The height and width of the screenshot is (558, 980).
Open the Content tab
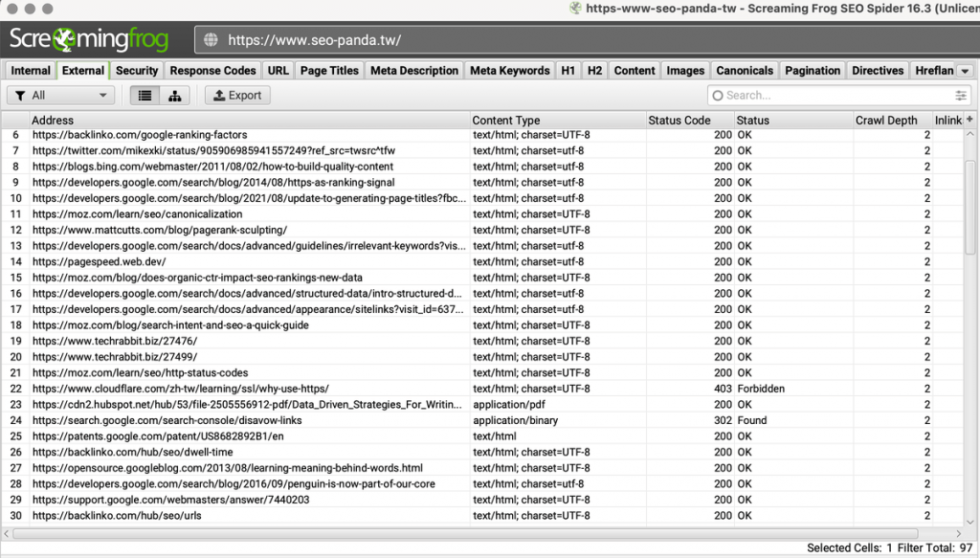pos(635,71)
